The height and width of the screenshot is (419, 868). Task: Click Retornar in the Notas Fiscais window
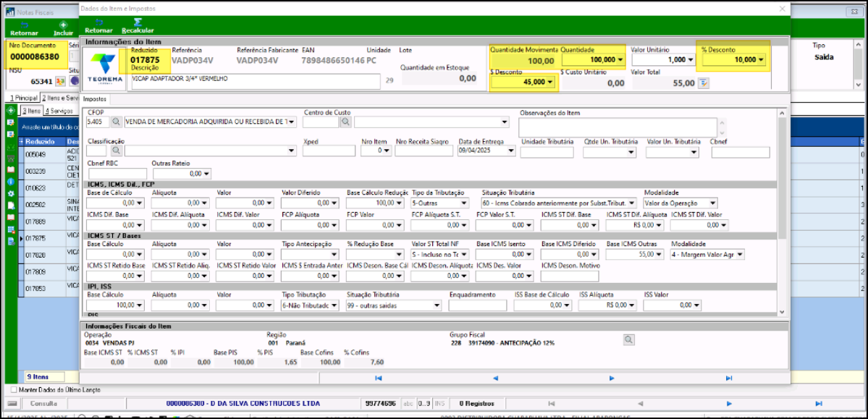pos(24,29)
